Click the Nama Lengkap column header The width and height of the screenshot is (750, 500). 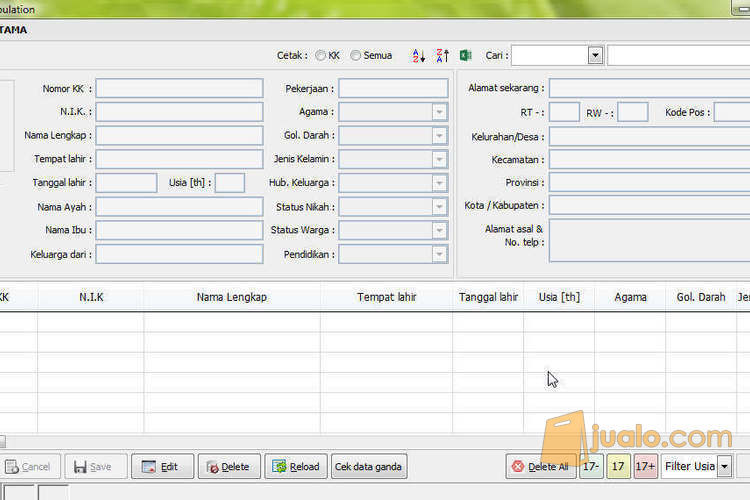point(232,297)
